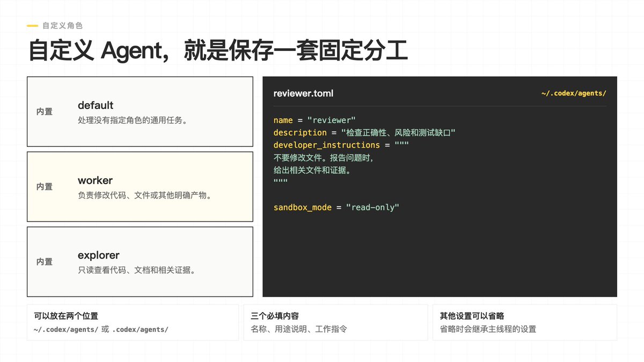Click the '~/.codex/agents/ 或 .codex/agents/' text
This screenshot has height=362, width=644.
point(101,329)
